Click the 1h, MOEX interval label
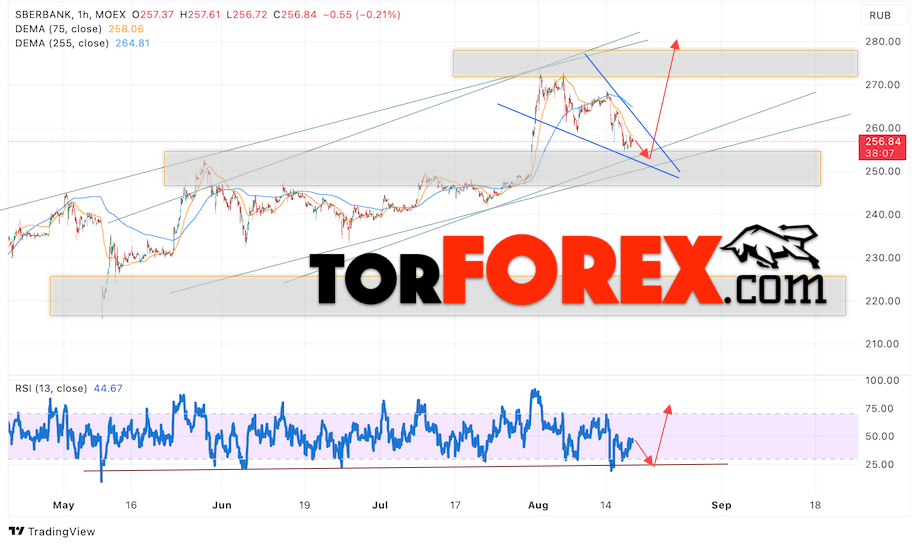Image resolution: width=919 pixels, height=546 pixels. 101,15
